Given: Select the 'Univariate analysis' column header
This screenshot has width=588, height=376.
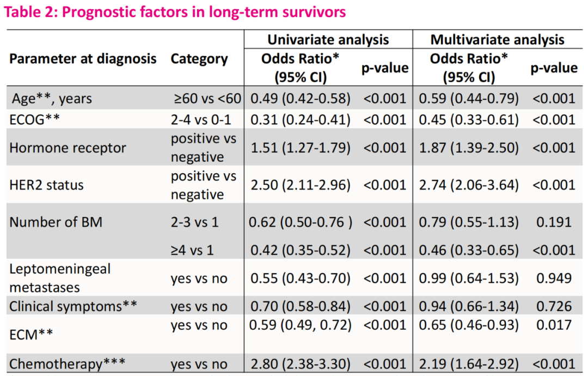Looking at the screenshot, I should (328, 40).
